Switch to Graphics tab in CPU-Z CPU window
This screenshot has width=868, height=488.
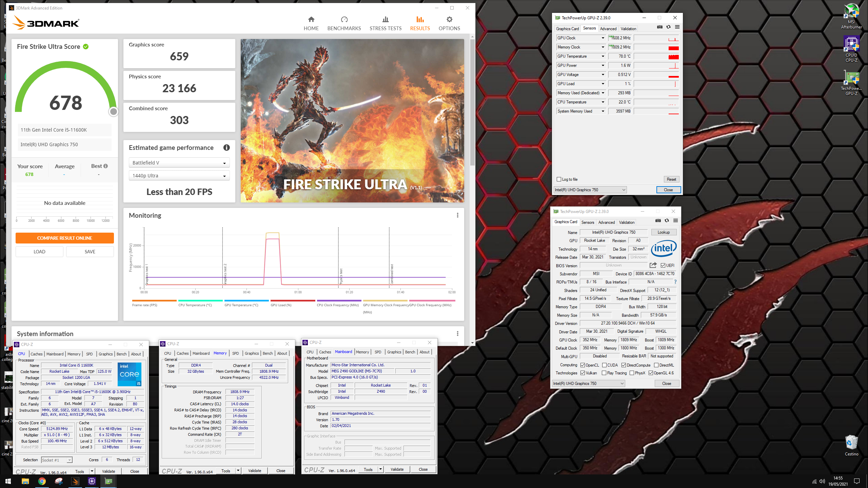pyautogui.click(x=106, y=354)
